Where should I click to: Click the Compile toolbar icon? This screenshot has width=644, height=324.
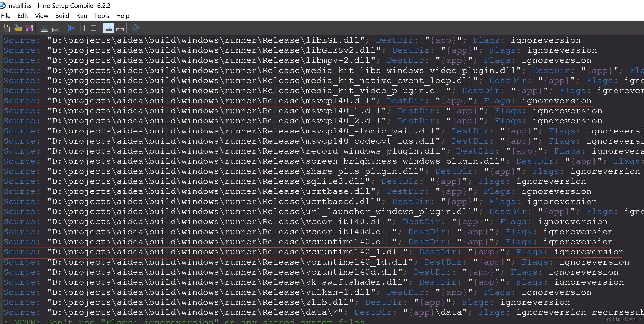tap(44, 28)
